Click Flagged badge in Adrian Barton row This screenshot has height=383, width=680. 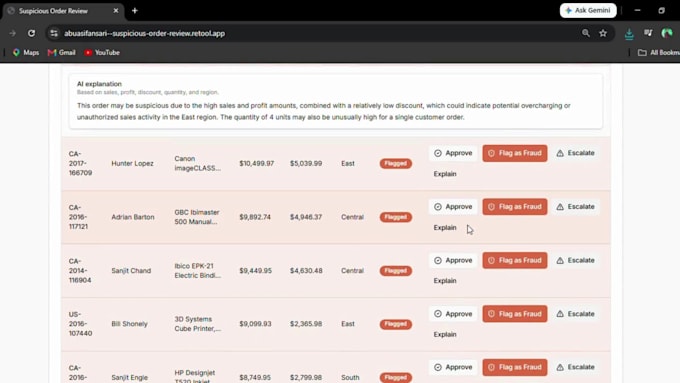396,217
